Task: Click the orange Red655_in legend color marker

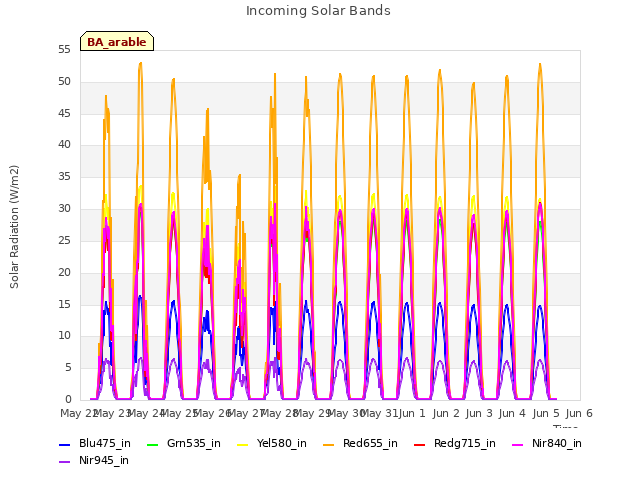Action: pos(329,444)
